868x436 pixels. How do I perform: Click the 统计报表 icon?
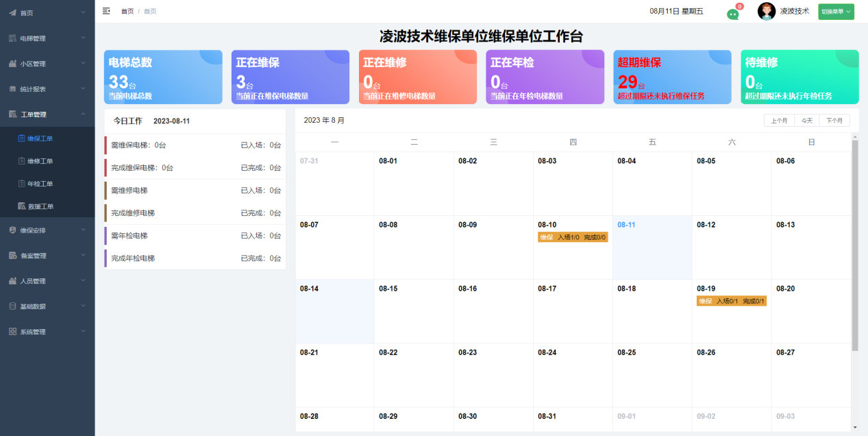(x=12, y=89)
